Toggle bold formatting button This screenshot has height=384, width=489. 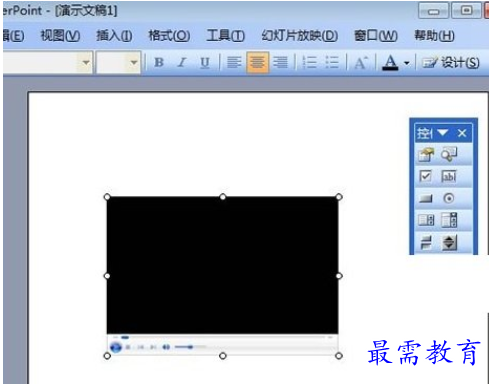(159, 62)
